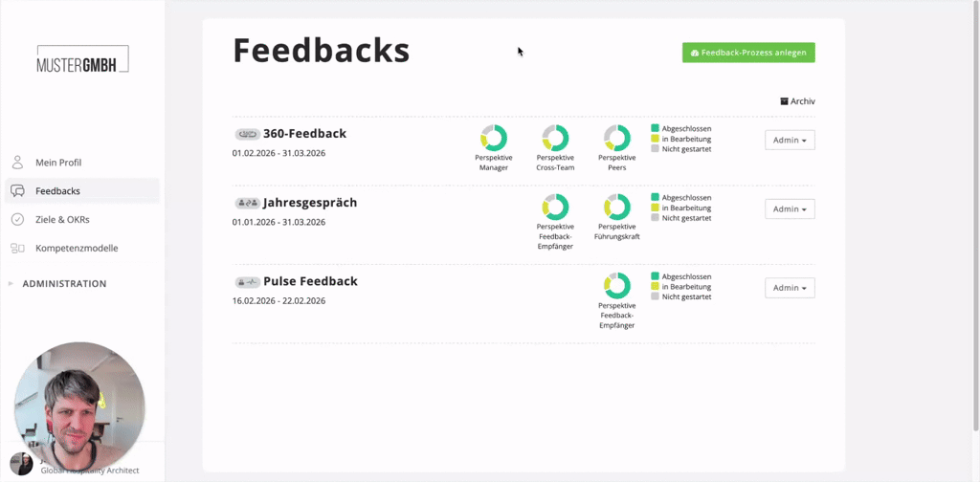The width and height of the screenshot is (980, 482).
Task: Click the Kompetenzmodelle icon in sidebar
Action: tap(17, 248)
